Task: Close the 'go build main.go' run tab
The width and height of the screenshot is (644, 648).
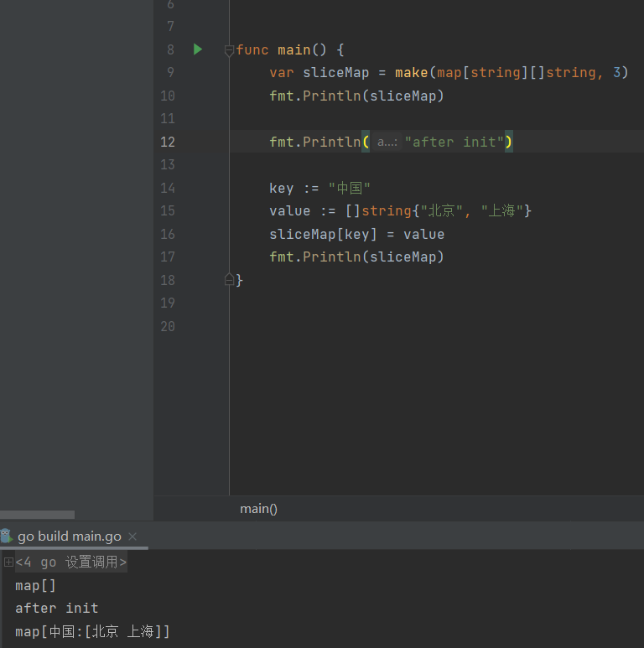Action: click(132, 537)
